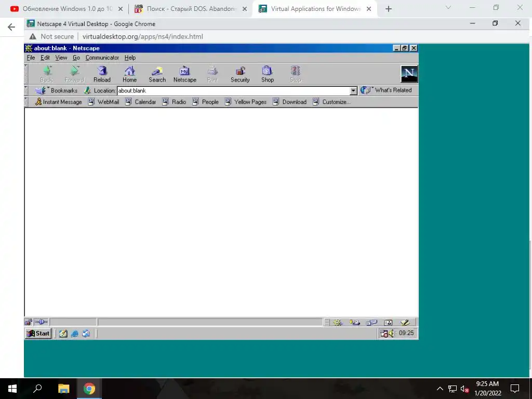
Task: Open File Explorer from Windows taskbar
Action: click(x=63, y=389)
